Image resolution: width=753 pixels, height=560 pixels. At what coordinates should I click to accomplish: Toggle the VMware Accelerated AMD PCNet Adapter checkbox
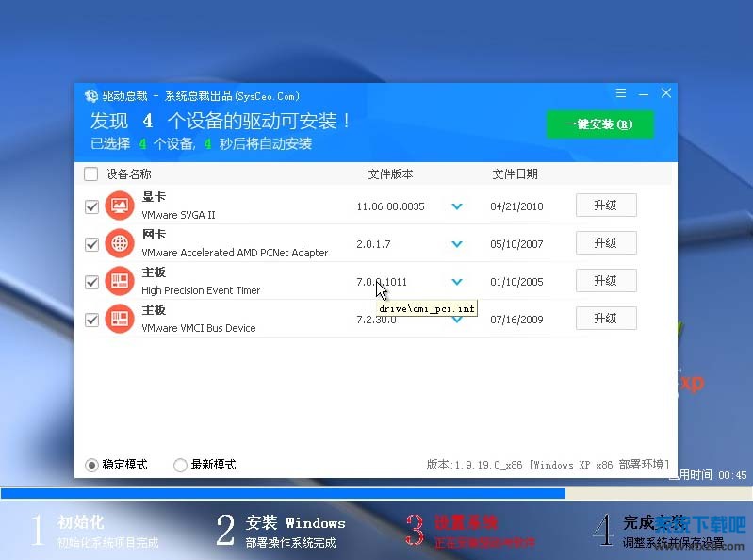pos(91,244)
